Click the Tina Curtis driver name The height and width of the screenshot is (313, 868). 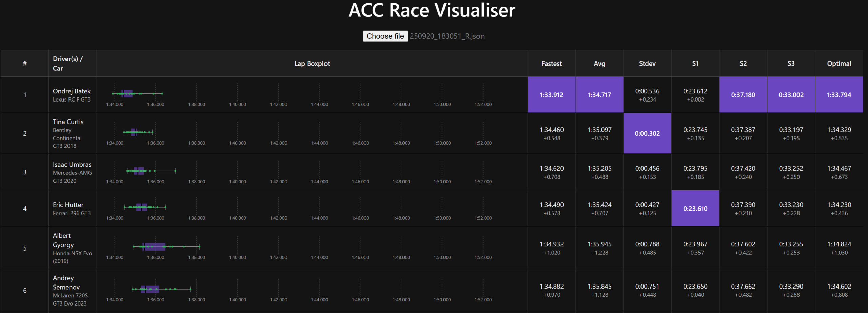click(68, 122)
